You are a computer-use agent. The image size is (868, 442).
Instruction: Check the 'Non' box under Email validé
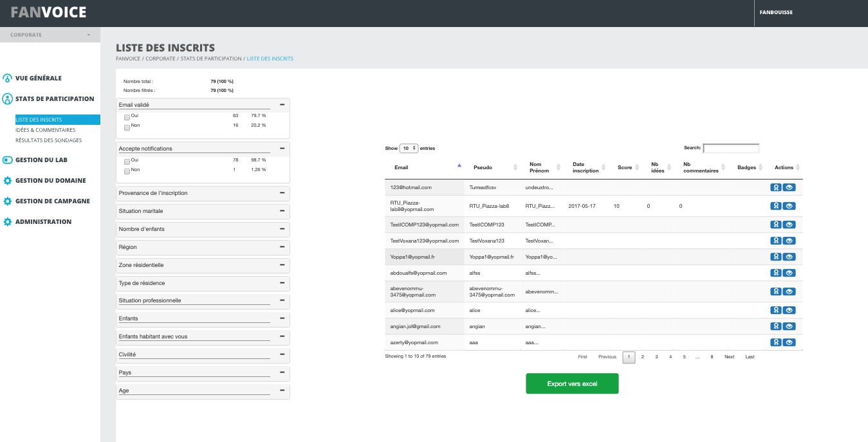click(127, 127)
